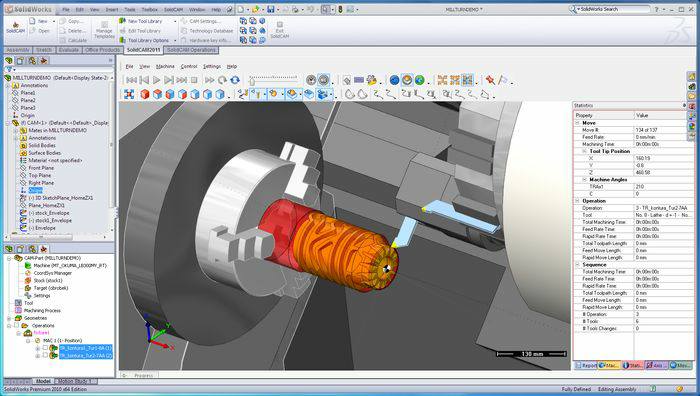Click the stop simulation square button
This screenshot has height=396, width=700.
pyautogui.click(x=194, y=80)
